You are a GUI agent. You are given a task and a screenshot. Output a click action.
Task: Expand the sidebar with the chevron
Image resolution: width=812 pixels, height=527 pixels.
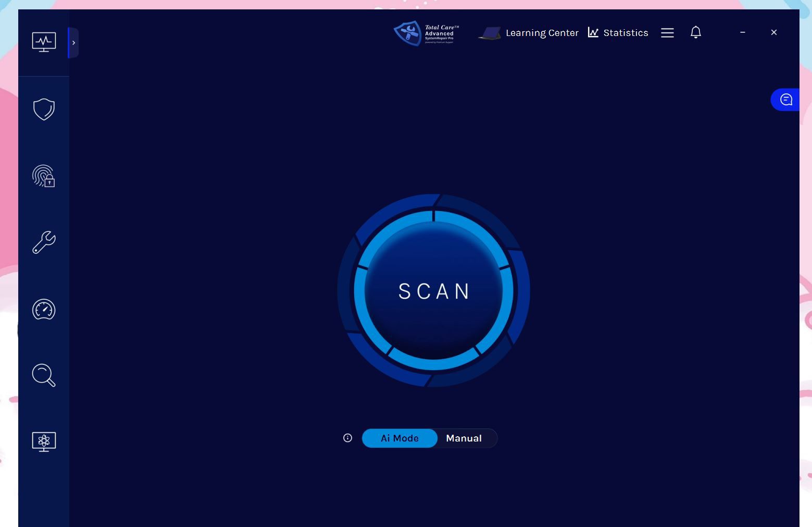coord(73,42)
